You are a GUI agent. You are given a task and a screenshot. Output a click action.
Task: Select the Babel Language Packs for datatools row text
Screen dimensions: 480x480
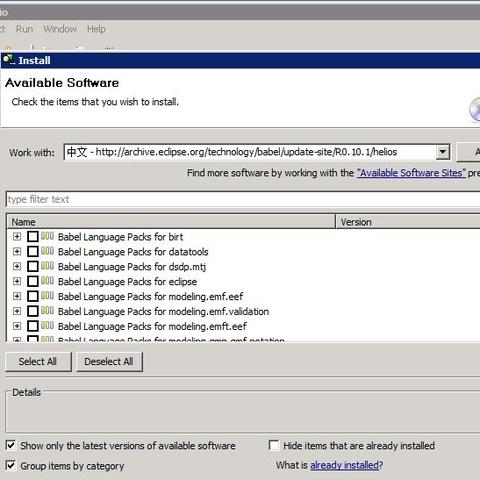[x=133, y=252]
